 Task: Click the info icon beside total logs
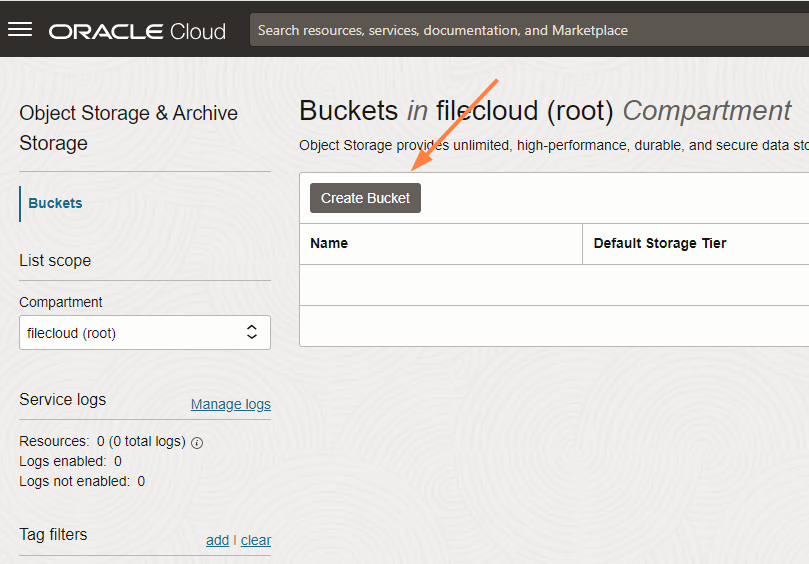coord(197,442)
